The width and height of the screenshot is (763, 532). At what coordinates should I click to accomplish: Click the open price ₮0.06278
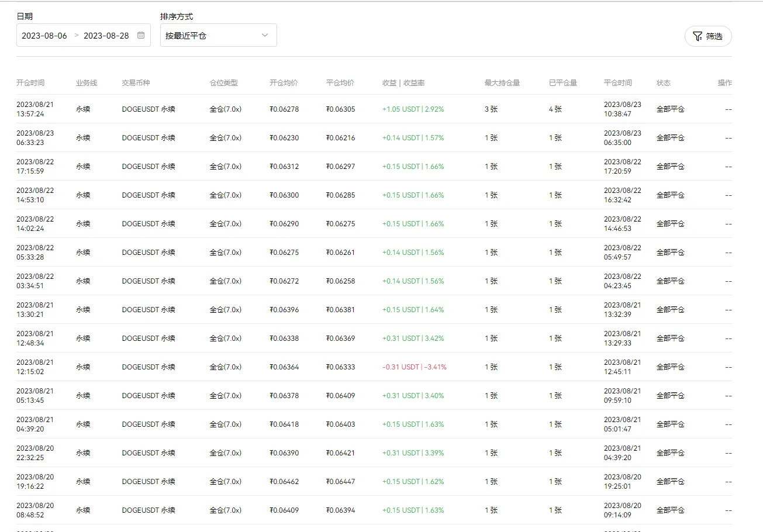pyautogui.click(x=284, y=109)
